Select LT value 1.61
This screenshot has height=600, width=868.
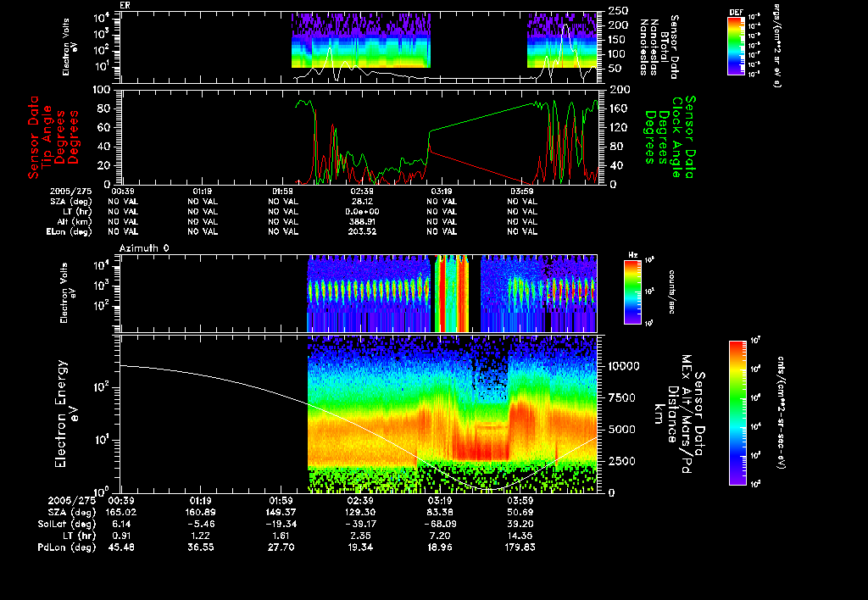click(x=281, y=536)
